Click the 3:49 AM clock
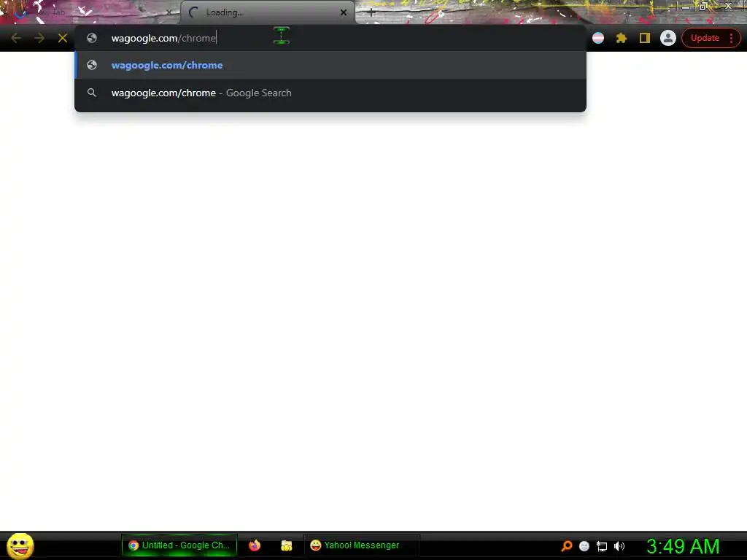The image size is (747, 560). [683, 546]
